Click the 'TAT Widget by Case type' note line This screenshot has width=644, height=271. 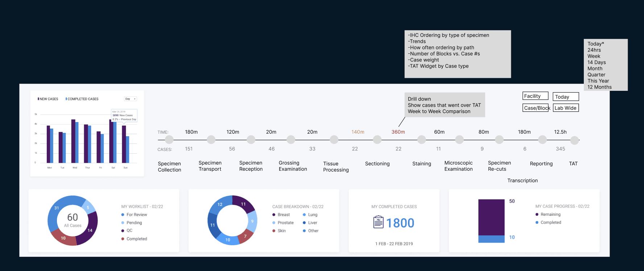tap(438, 66)
